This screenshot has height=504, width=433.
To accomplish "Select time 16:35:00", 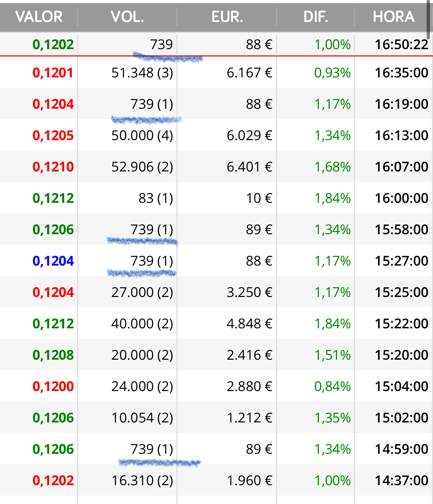I will [402, 73].
